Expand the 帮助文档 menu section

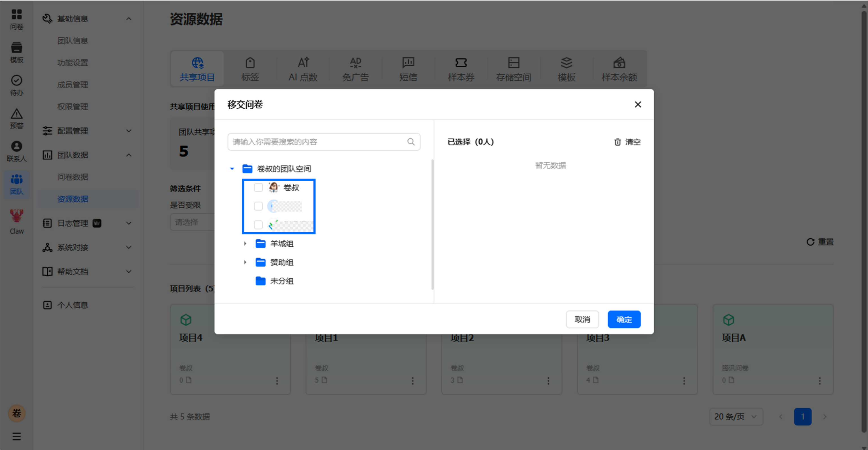coord(129,272)
